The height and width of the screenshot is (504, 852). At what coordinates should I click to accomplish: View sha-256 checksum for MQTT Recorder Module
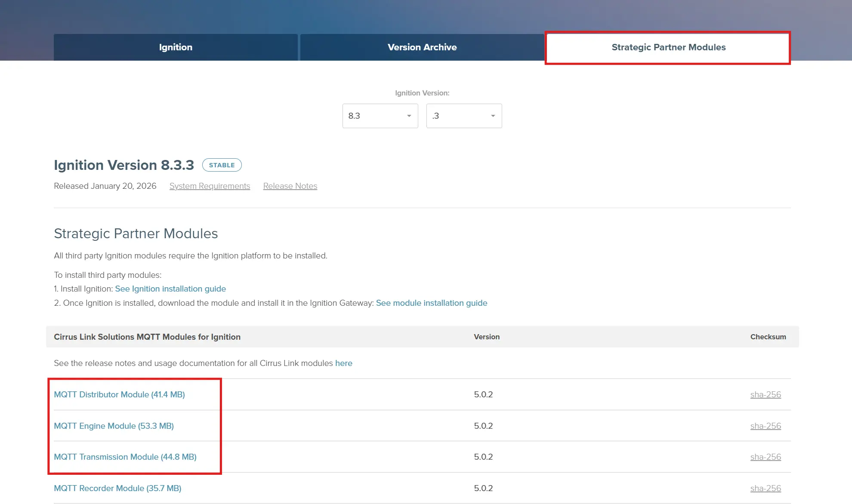coord(766,488)
